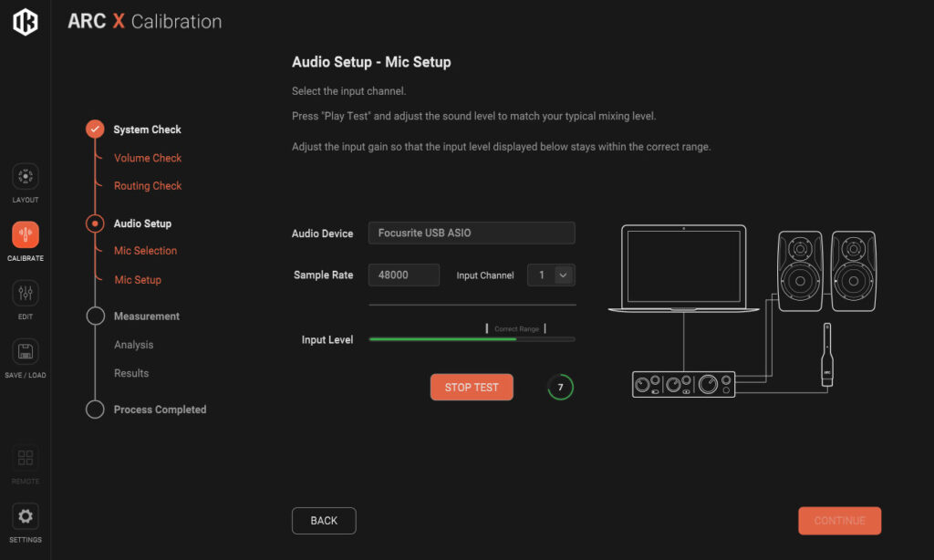Open the Audio Device Focusrite USB ASIO selector
Screen dimensions: 934x560
(x=472, y=233)
